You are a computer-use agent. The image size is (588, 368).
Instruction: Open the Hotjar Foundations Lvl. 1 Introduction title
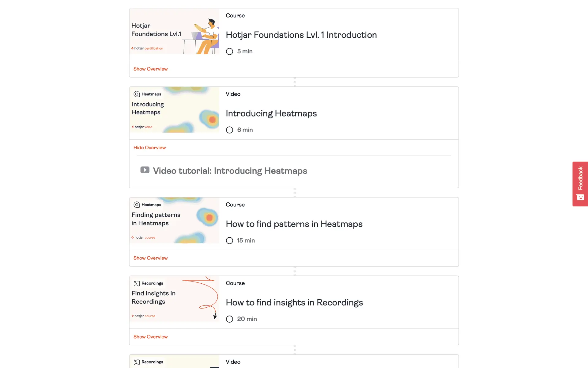click(301, 35)
